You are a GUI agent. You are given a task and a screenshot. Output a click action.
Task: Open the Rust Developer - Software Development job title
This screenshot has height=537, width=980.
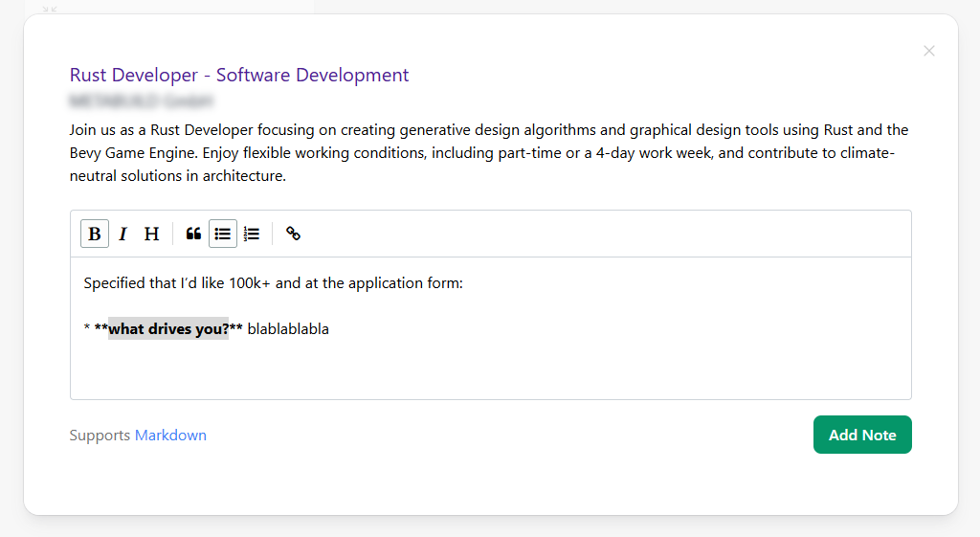tap(238, 75)
